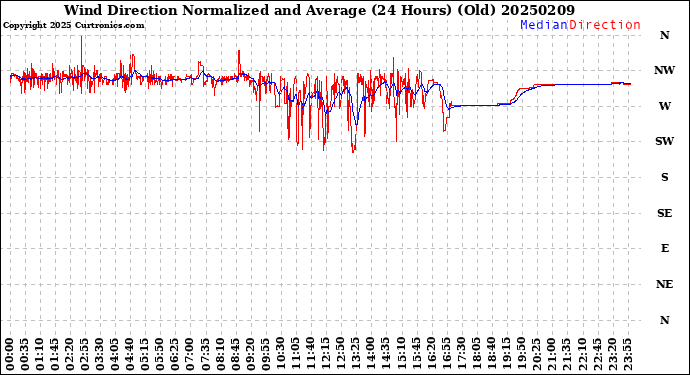Viewport: 690px width, 375px height.
Task: Click the 14:35 time axis label
Action: click(x=386, y=355)
